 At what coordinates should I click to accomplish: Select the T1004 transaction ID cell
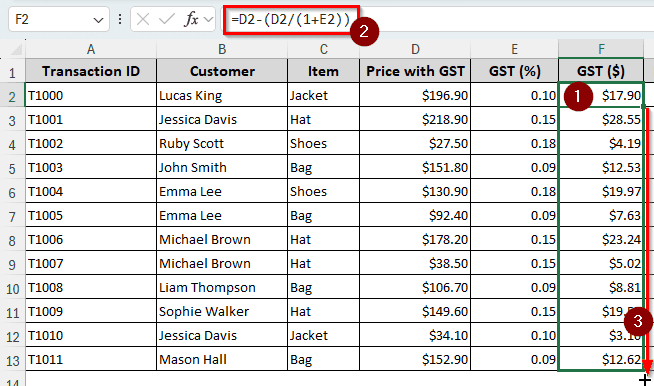point(91,192)
